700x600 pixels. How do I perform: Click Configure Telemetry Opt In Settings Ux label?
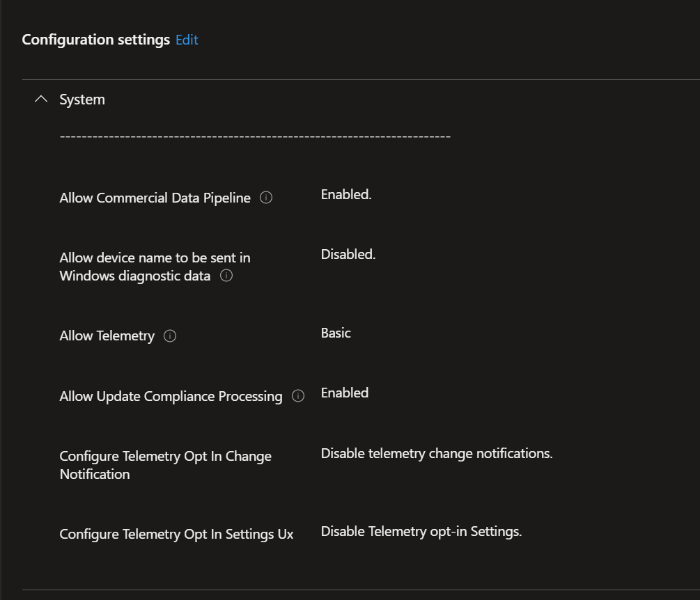(x=176, y=534)
